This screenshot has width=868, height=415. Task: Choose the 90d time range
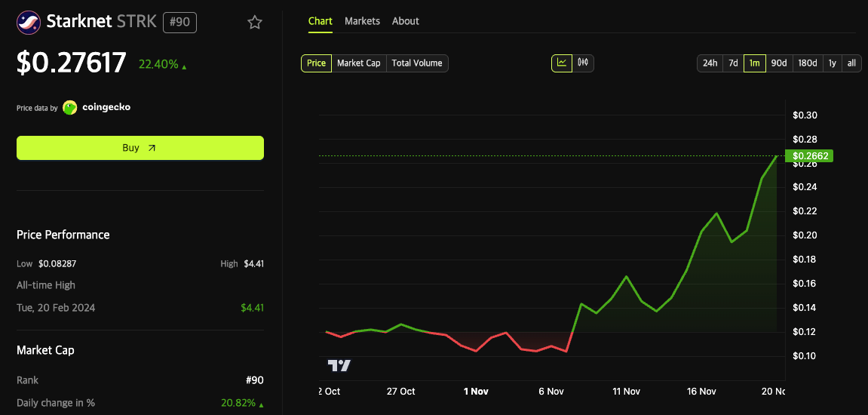tap(778, 63)
